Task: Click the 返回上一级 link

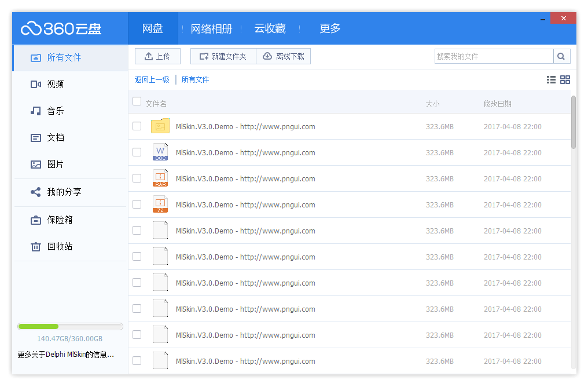Action: pyautogui.click(x=152, y=80)
